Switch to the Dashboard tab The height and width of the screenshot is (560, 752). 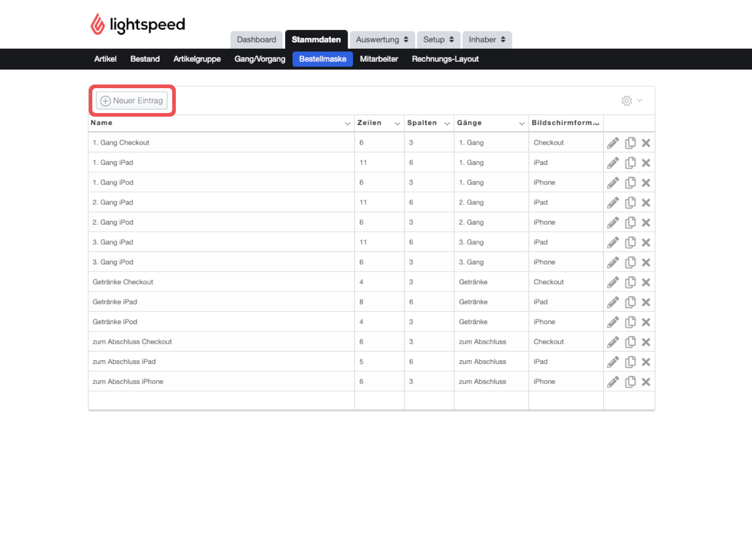pyautogui.click(x=257, y=40)
